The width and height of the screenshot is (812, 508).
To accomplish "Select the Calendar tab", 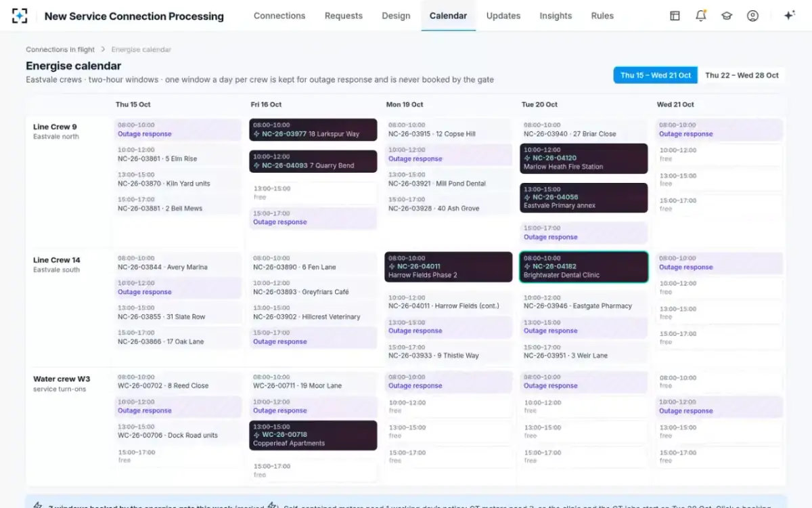I will (x=449, y=16).
